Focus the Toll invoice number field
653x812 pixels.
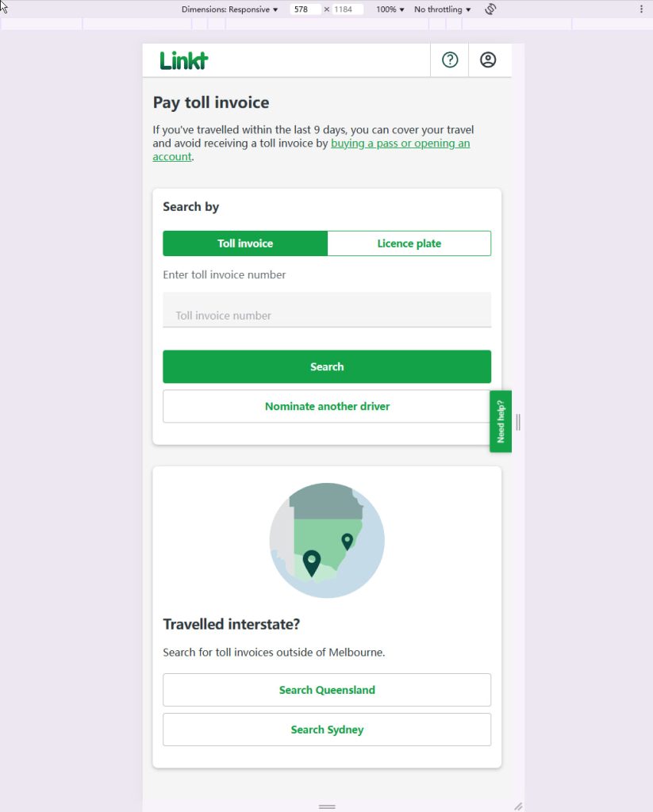tap(327, 310)
